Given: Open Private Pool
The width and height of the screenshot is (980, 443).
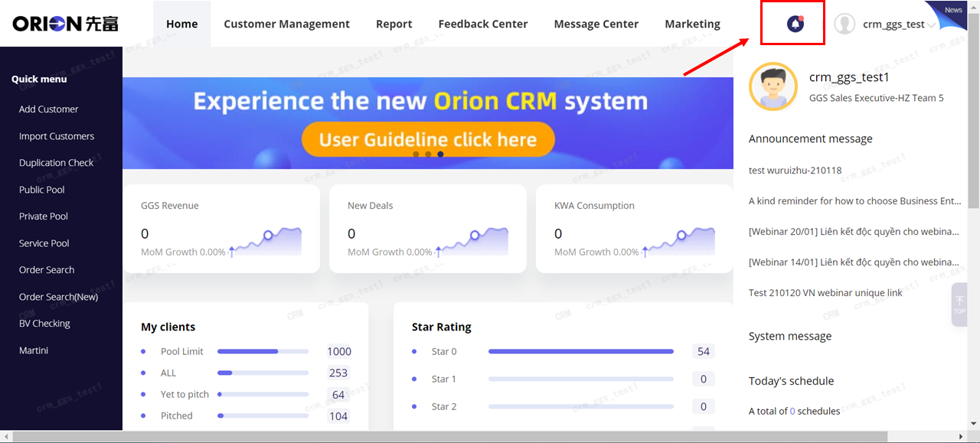Looking at the screenshot, I should (44, 217).
